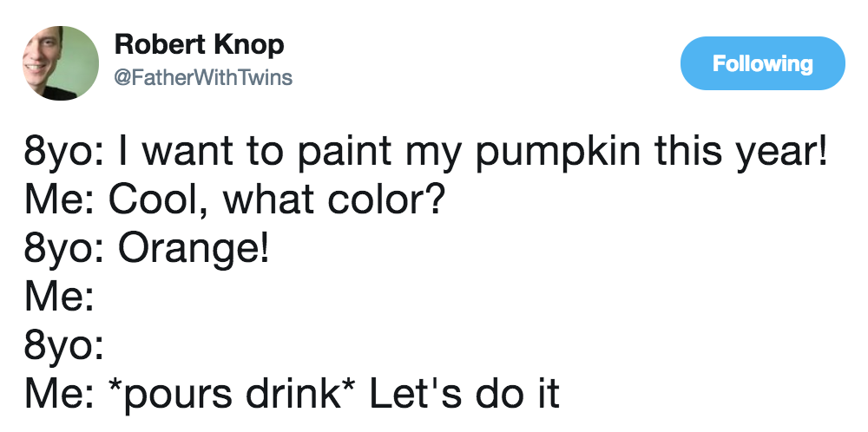This screenshot has height=432, width=868.
Task: Open the @FatherWithTwins handle link
Action: coord(203,77)
